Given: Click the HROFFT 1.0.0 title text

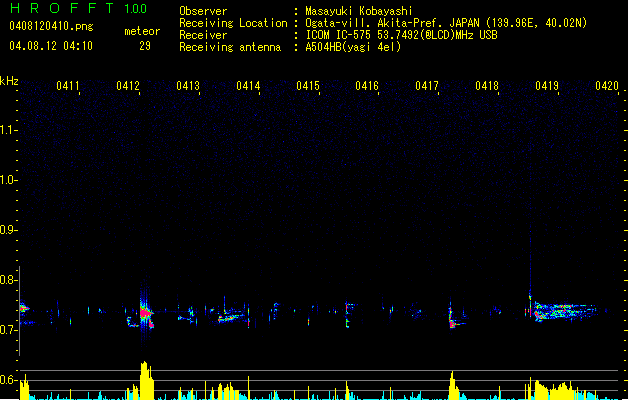Looking at the screenshot, I should pos(78,8).
